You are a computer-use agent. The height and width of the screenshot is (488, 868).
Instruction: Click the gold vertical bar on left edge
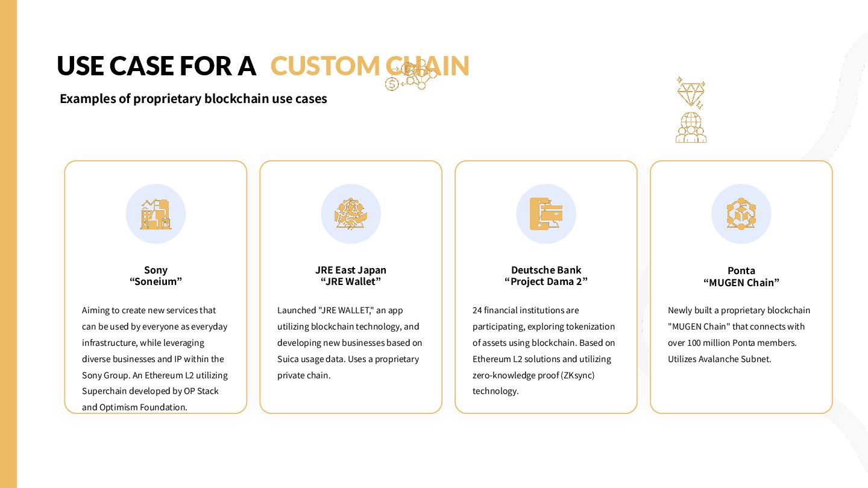pyautogui.click(x=8, y=244)
